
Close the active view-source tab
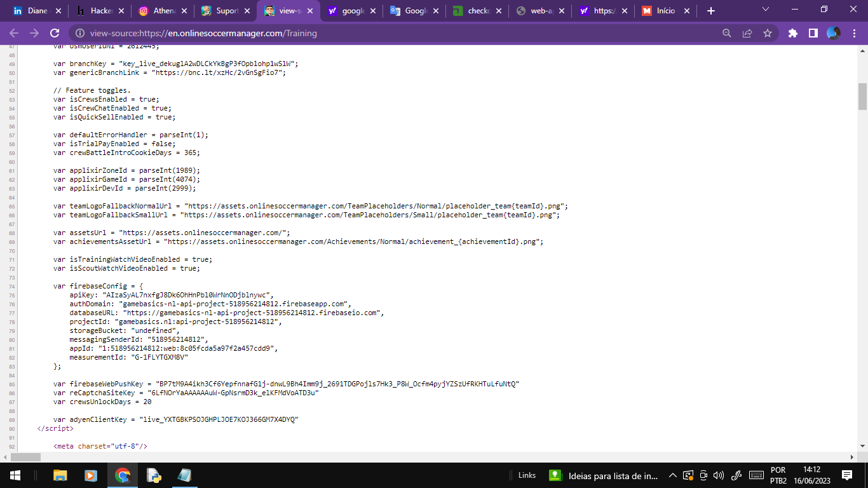pyautogui.click(x=309, y=11)
